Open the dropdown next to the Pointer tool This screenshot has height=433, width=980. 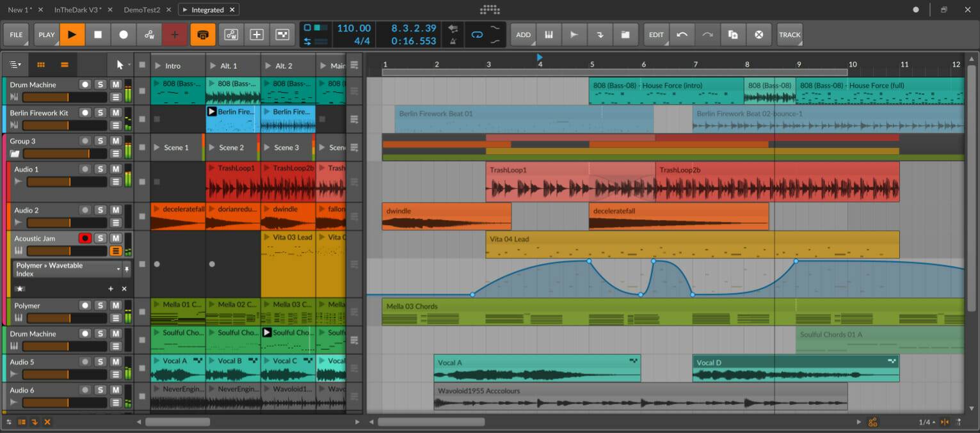pyautogui.click(x=128, y=64)
